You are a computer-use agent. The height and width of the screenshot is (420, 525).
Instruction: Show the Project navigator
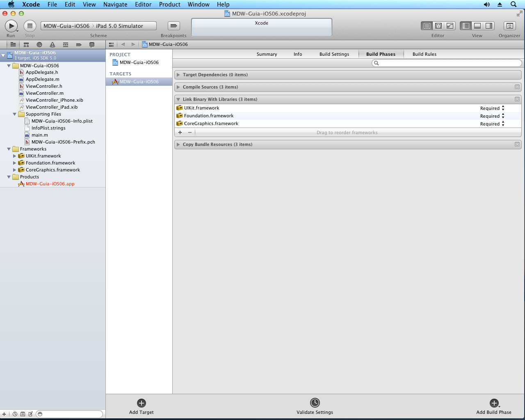coord(13,44)
